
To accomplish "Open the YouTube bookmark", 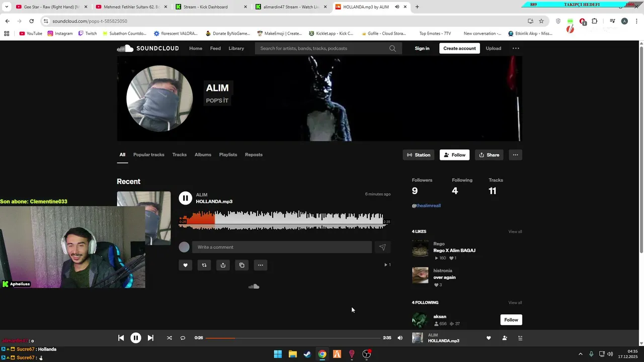I will pos(31,34).
